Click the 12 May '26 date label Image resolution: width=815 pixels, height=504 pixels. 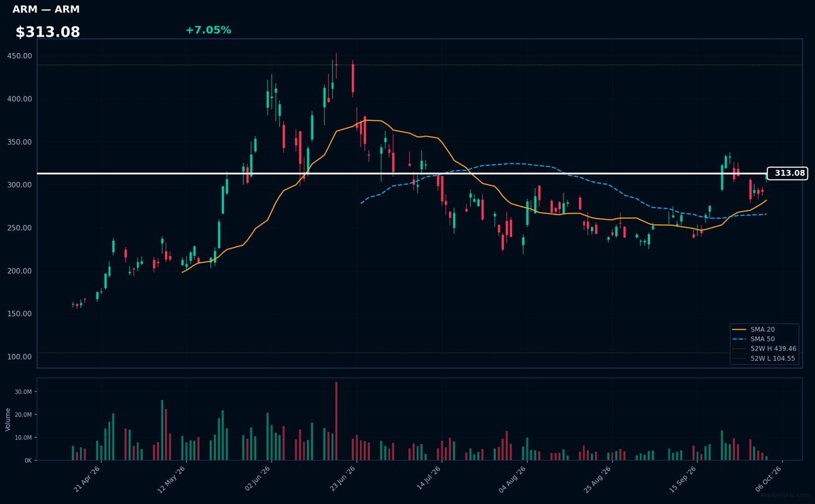(172, 478)
